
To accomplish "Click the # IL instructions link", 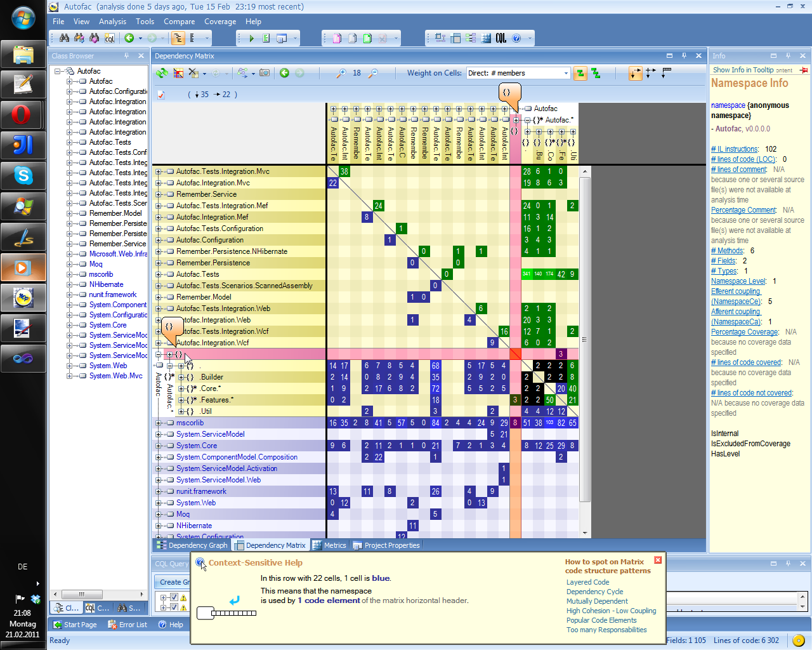I will click(x=735, y=149).
